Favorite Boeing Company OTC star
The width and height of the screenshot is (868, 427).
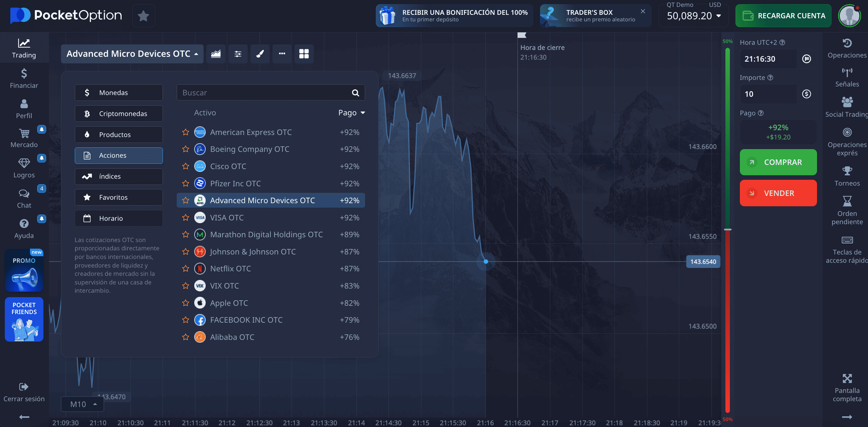[186, 149]
